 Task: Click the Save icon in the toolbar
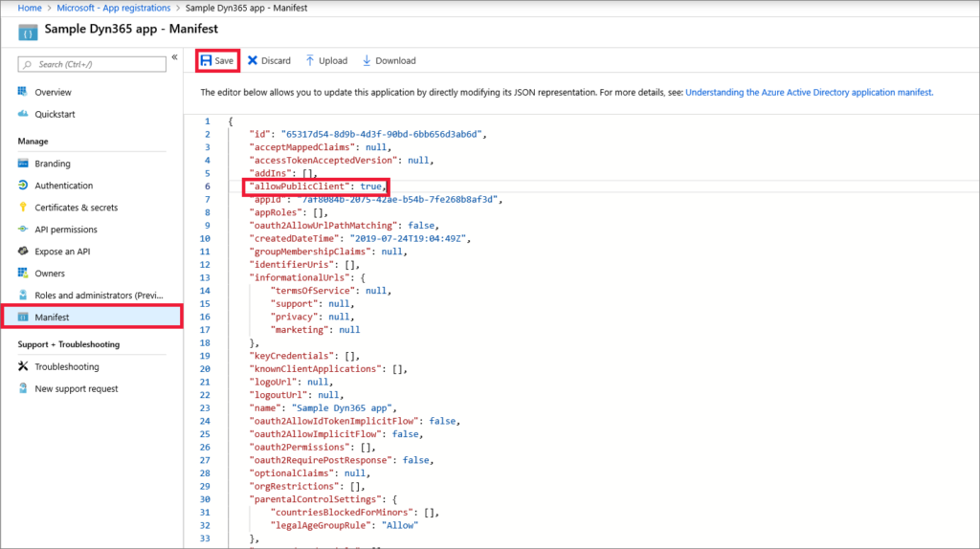[x=206, y=60]
